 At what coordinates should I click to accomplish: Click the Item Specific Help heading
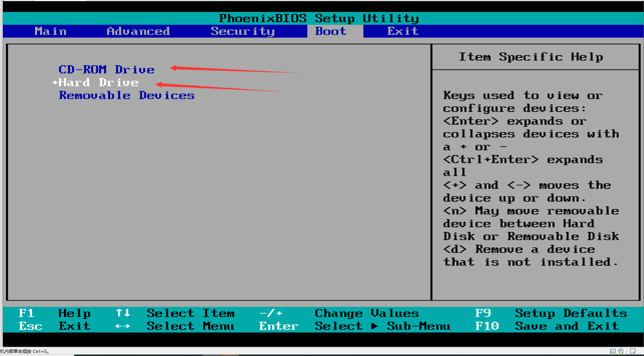pos(531,57)
